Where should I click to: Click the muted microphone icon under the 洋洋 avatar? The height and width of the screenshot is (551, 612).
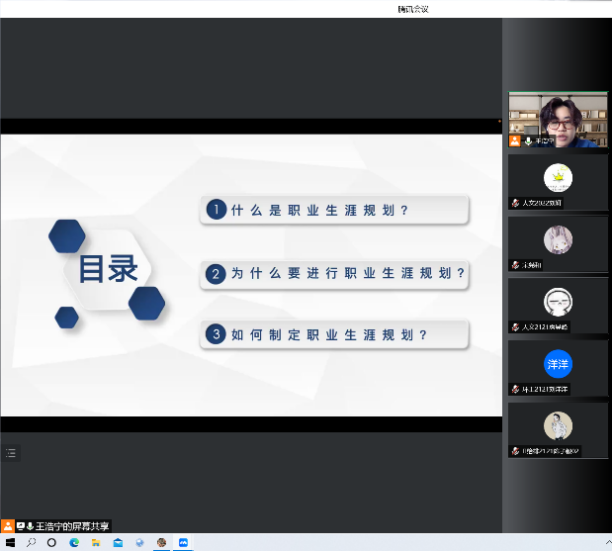pyautogui.click(x=515, y=389)
